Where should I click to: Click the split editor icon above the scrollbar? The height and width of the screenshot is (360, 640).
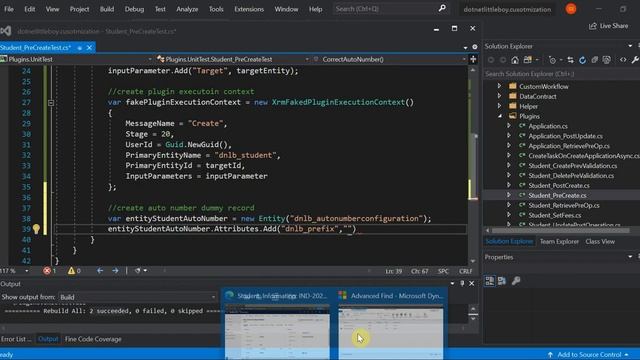point(473,59)
